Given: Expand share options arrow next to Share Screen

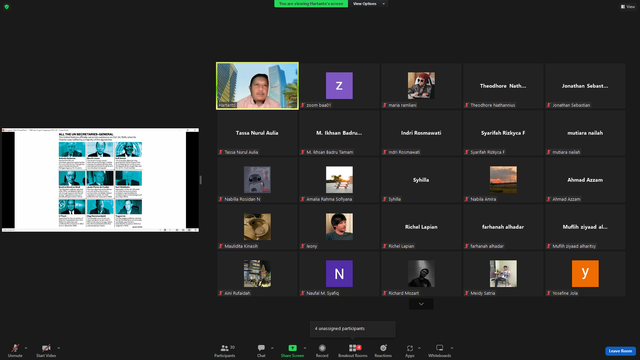Looking at the screenshot, I should click(305, 348).
